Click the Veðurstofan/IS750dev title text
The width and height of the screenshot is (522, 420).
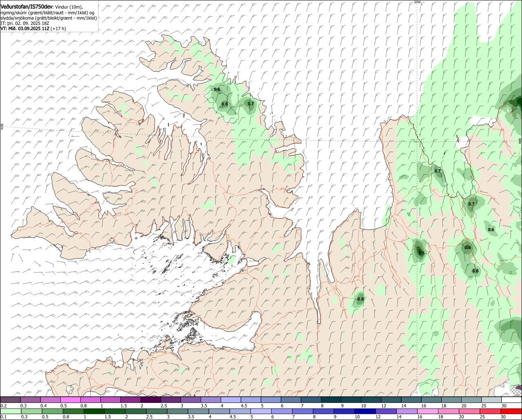[x=27, y=7]
